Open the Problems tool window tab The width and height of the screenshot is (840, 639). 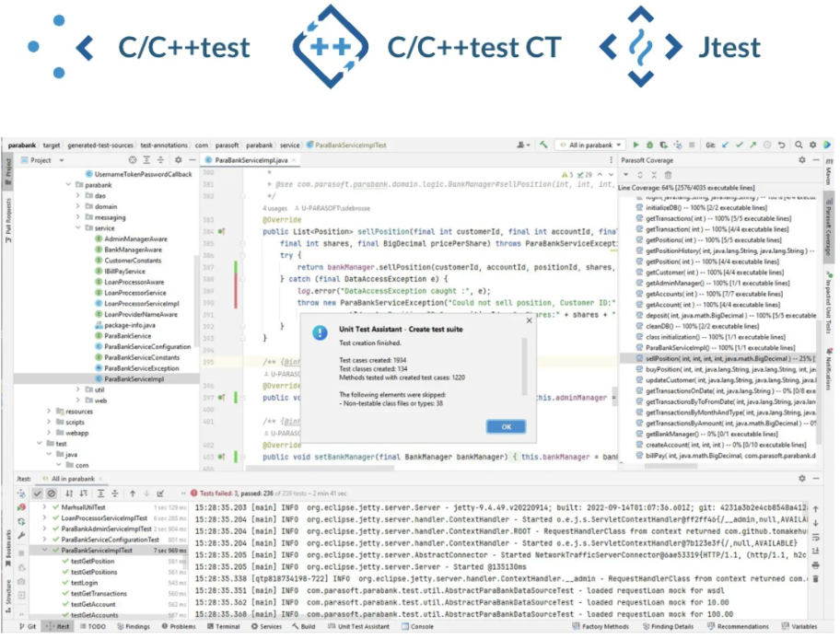coord(179,626)
